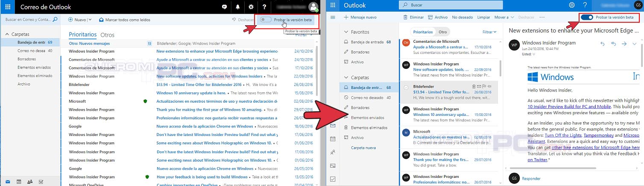This screenshot has width=644, height=186.
Task: Click Responder below the email body
Action: 531,179
